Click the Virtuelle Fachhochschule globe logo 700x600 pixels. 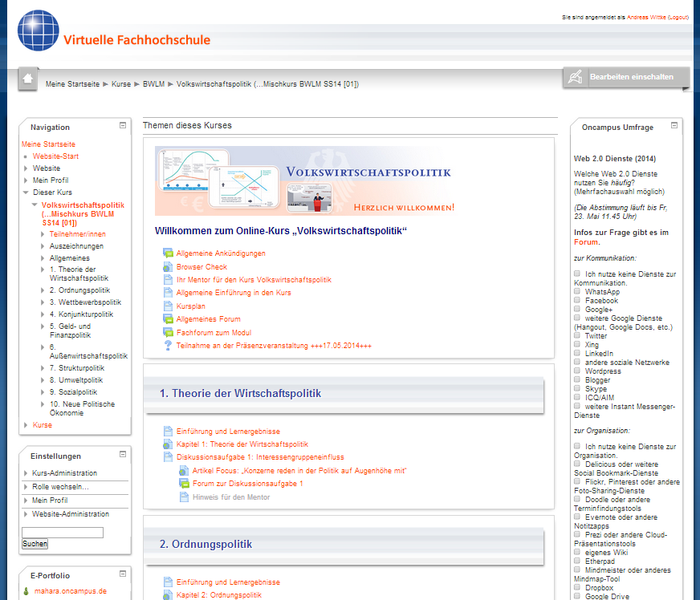[x=39, y=31]
